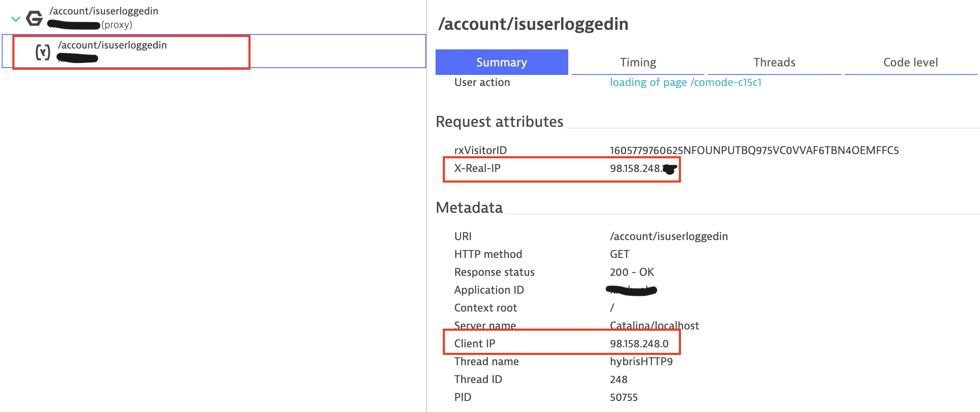The height and width of the screenshot is (412, 980).
Task: Collapse the /account/isuserloggedin proxy tree node
Action: pos(16,19)
